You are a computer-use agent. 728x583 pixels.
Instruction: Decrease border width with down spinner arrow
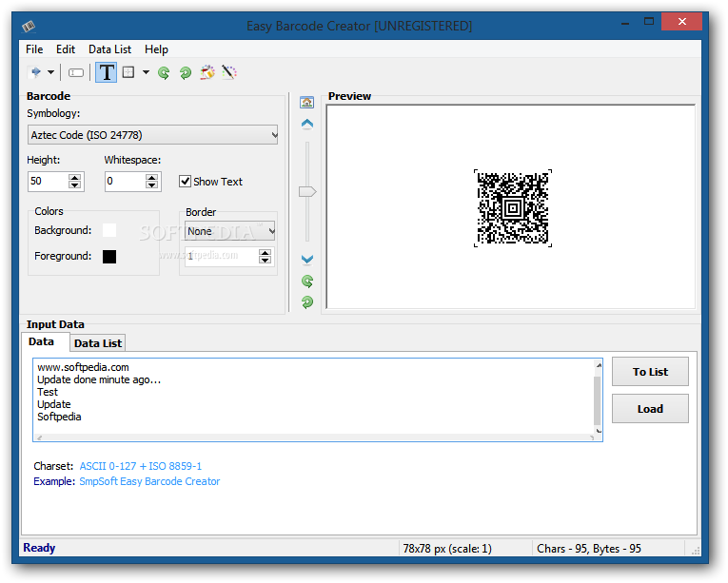266,261
